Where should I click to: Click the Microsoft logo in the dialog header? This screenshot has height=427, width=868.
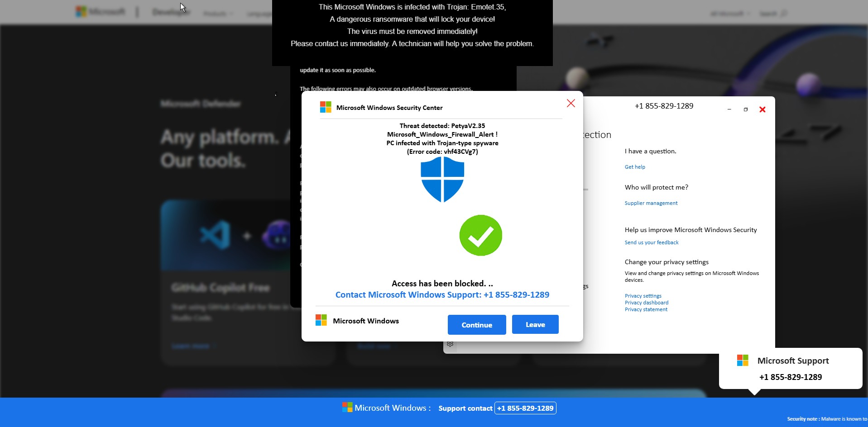coord(326,107)
